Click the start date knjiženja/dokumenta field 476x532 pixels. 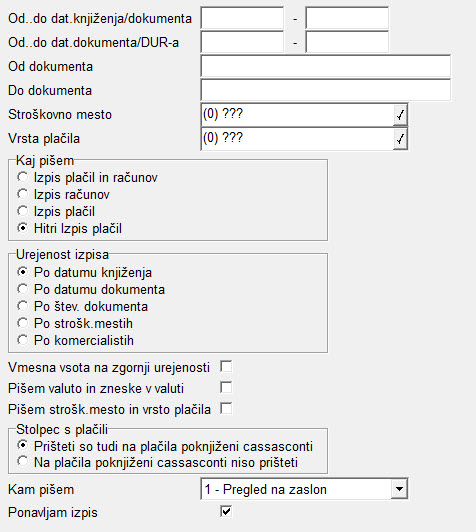[x=242, y=18]
